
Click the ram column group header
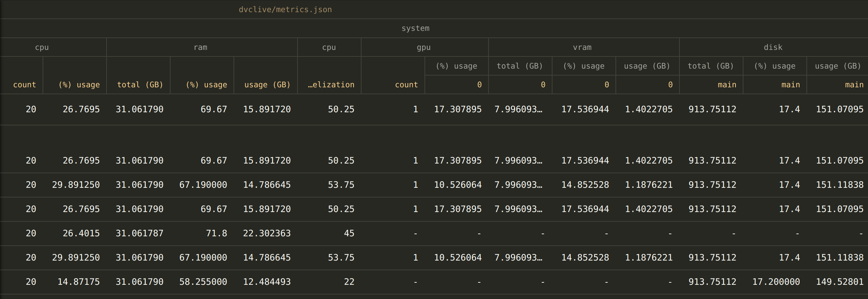pyautogui.click(x=200, y=47)
